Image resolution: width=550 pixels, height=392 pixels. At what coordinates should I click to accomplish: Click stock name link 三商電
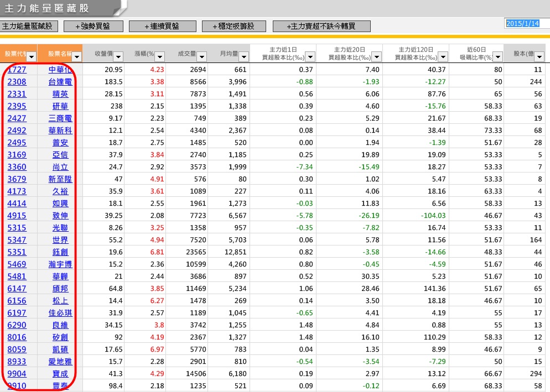(60, 118)
